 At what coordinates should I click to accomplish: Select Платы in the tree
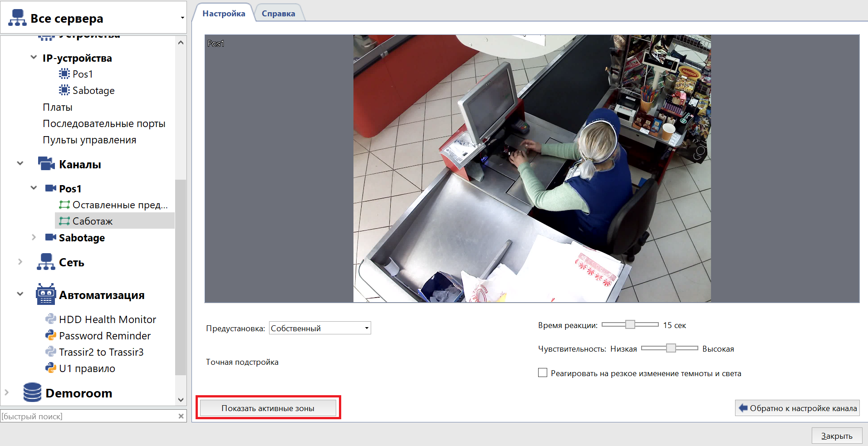pos(58,107)
